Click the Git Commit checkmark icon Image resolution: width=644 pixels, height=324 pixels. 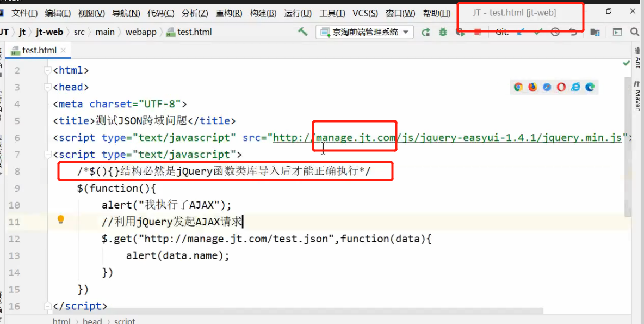pyautogui.click(x=537, y=32)
